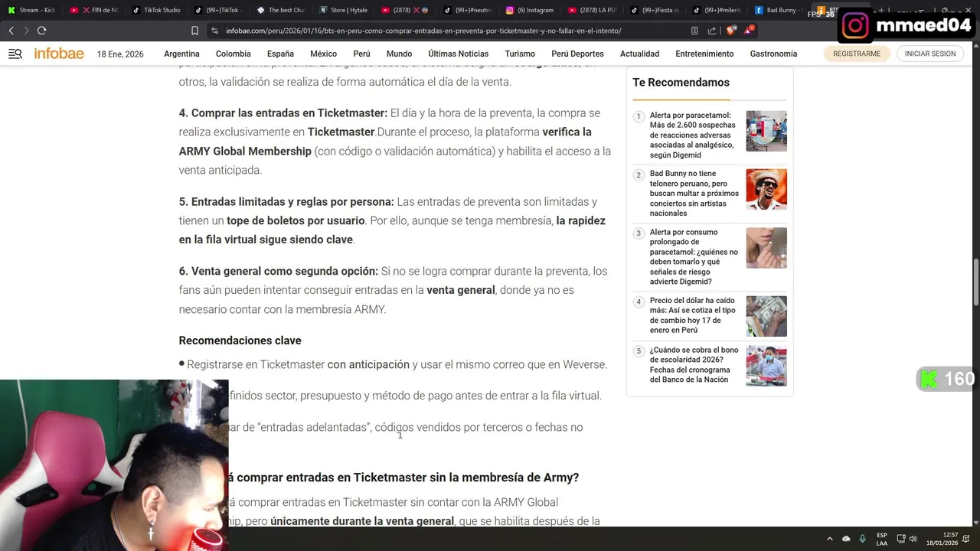Click the Banco de la Nación thumbnail image
980x551 pixels.
(x=766, y=366)
